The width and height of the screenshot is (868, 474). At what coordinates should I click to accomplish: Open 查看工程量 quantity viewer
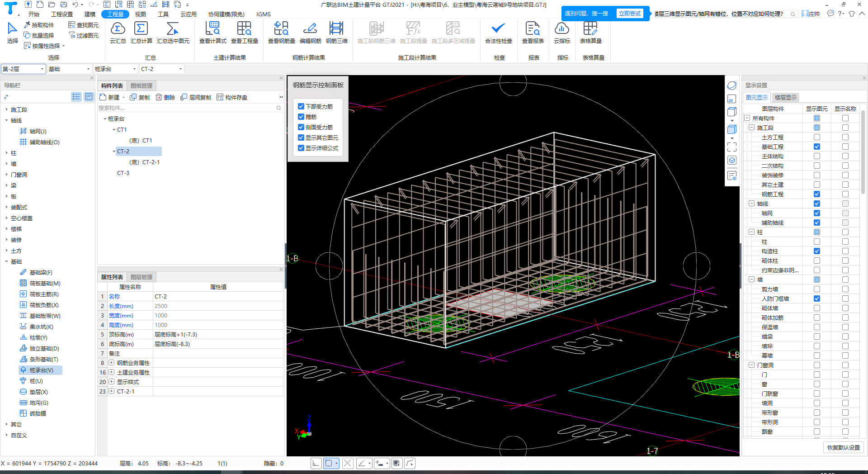[x=244, y=33]
